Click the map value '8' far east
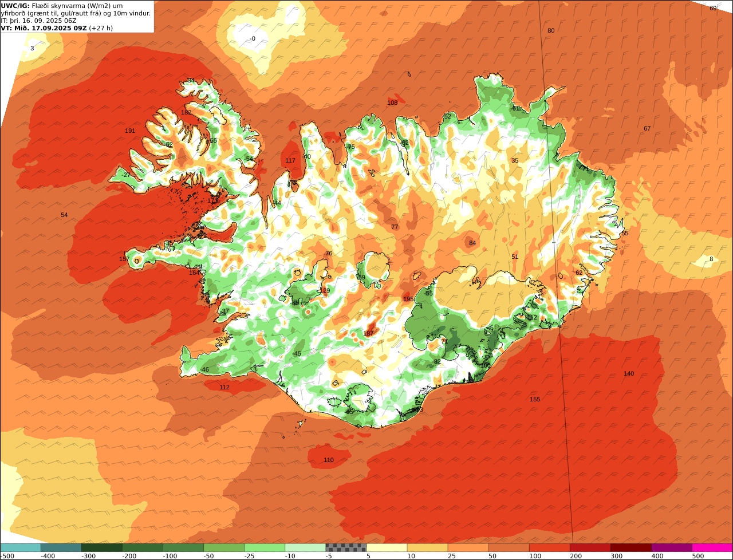Viewport: 733px width, 560px height. click(712, 259)
